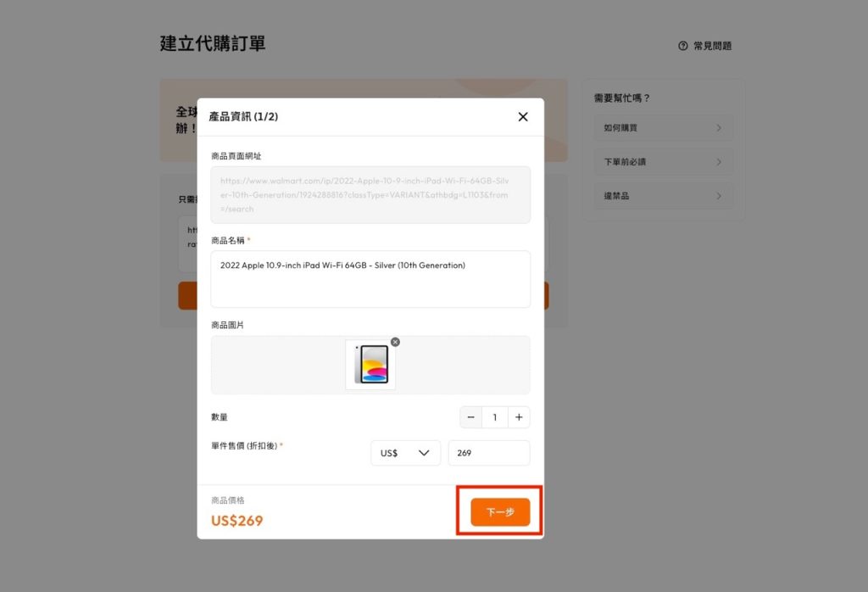Increase quantity with the plus button
This screenshot has height=592, width=868.
519,417
